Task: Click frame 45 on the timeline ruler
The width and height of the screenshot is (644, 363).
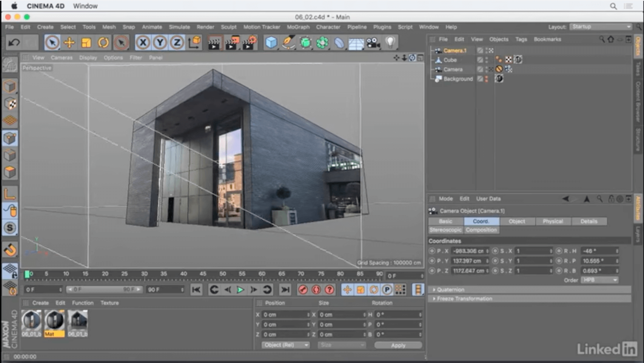Action: click(203, 274)
